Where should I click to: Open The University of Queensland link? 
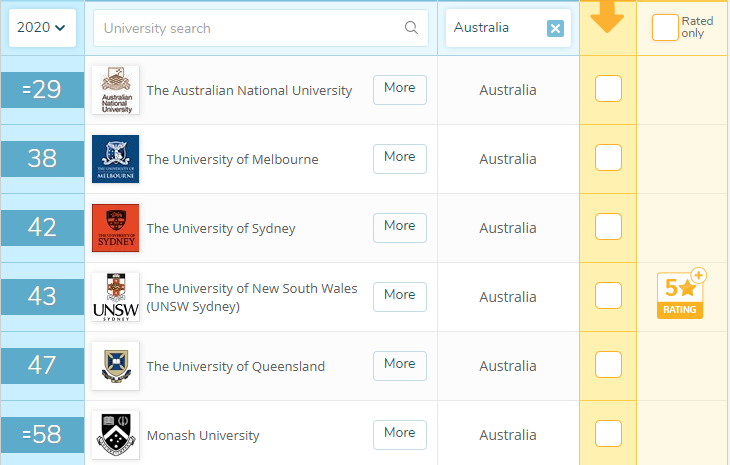click(x=236, y=366)
